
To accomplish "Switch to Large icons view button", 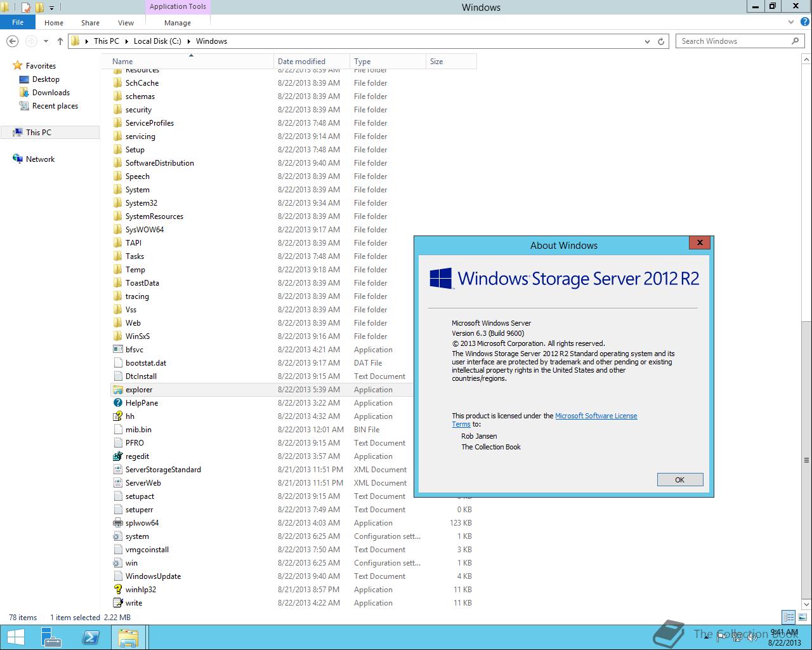I will coord(802,617).
